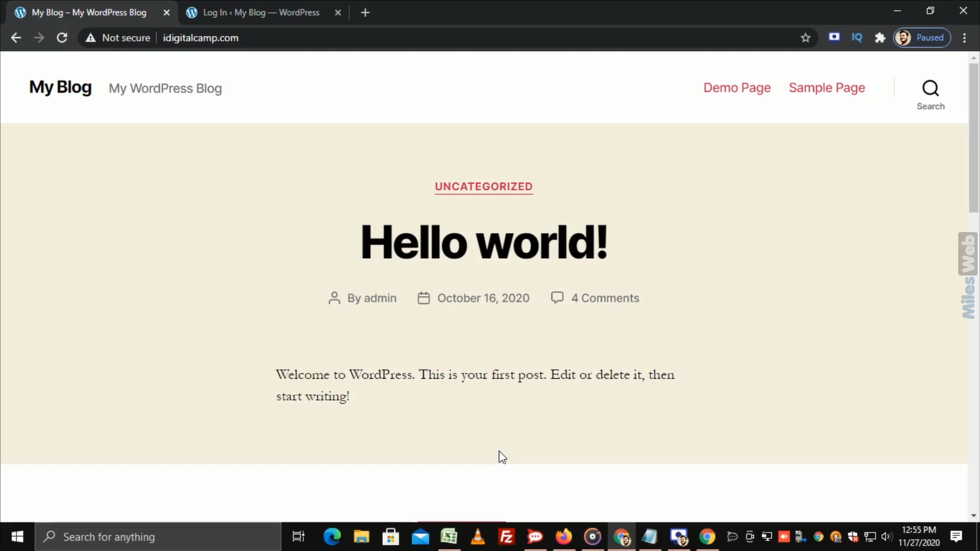Click the Not secure warning icon
This screenshot has height=551, width=980.
pyautogui.click(x=90, y=38)
